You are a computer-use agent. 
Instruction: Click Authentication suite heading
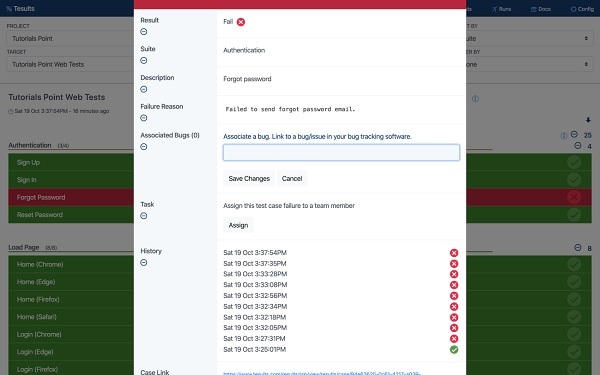click(30, 145)
